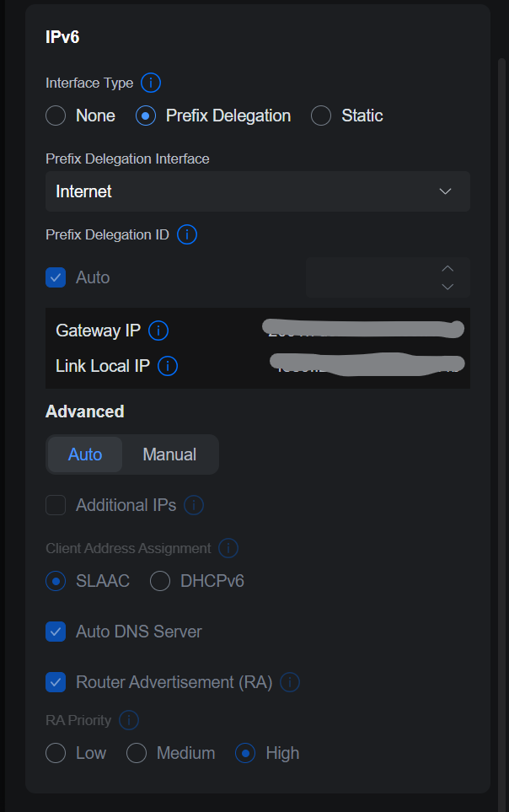Choose DHCPv6 client address assignment
The width and height of the screenshot is (509, 812).
pos(160,581)
